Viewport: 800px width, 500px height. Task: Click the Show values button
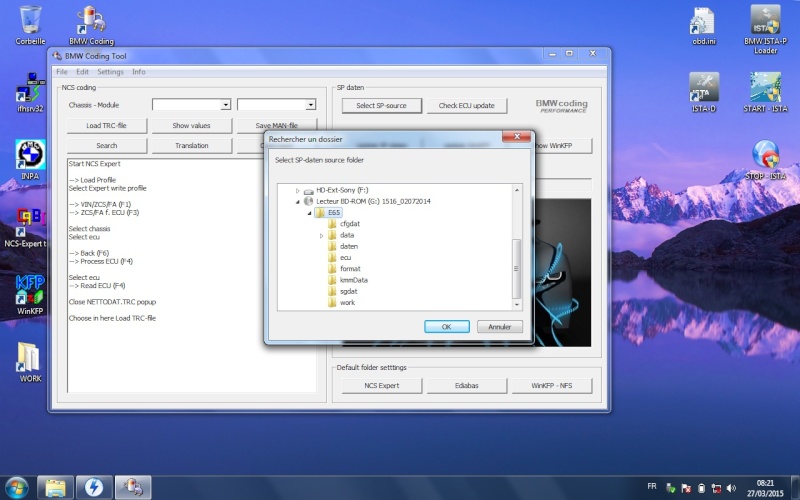point(191,126)
